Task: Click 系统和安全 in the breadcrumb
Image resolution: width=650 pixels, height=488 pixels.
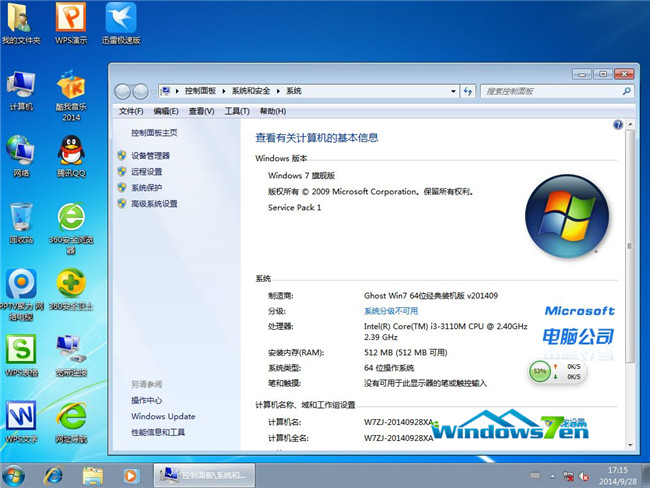Action: coord(251,91)
